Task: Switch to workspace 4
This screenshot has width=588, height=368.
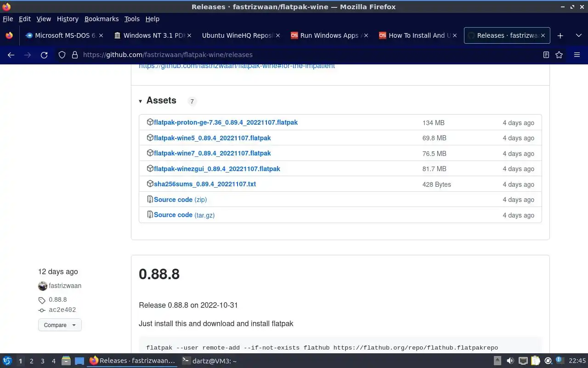Action: pos(54,361)
